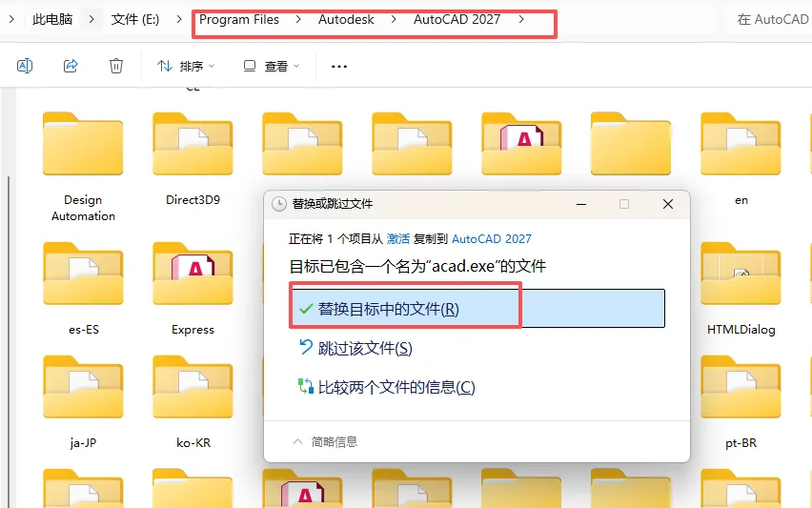
Task: Select the Express folder
Action: (193, 290)
